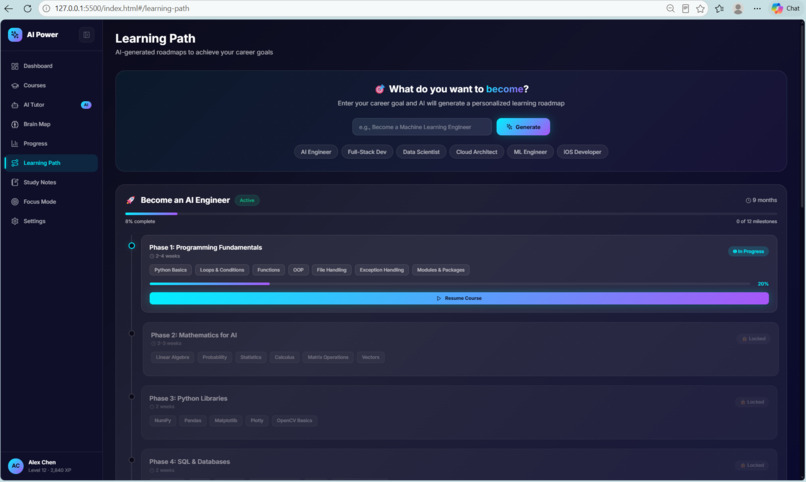Select the Full-Stack Dev suggestion chip

click(367, 152)
